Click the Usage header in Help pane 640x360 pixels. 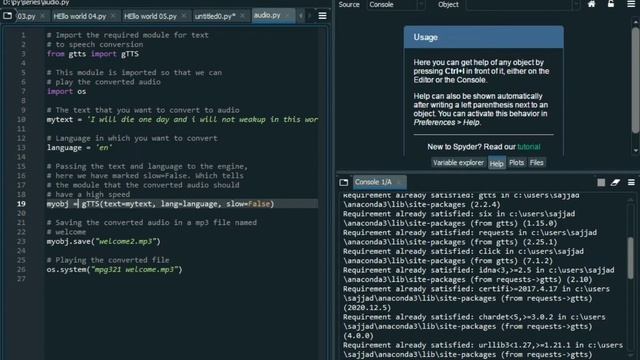[484, 37]
